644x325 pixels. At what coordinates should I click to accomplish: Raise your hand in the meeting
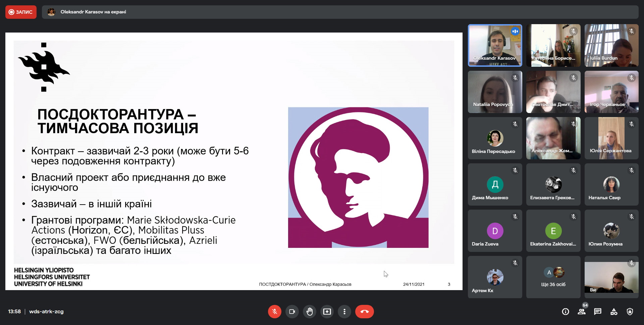(x=309, y=312)
